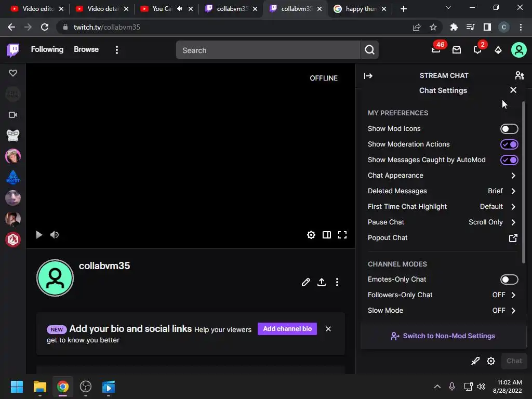The width and height of the screenshot is (532, 399).
Task: Expand Chat Appearance settings
Action: pos(442,176)
